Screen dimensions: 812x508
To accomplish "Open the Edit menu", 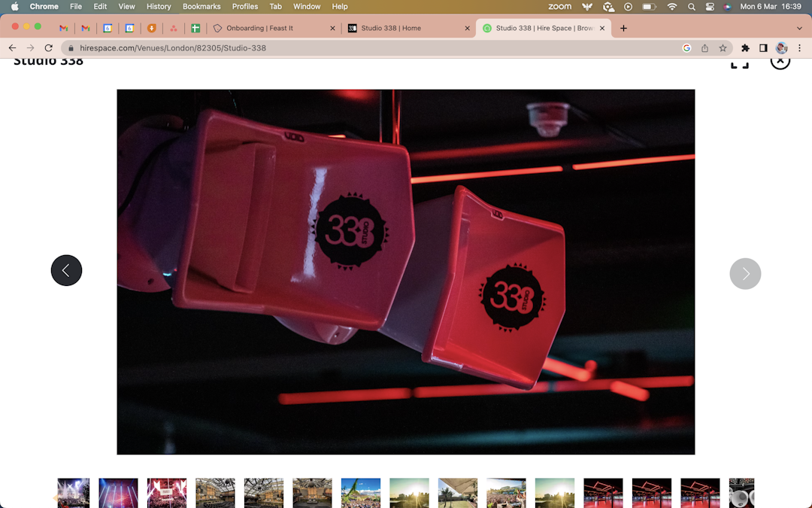I will tap(100, 6).
